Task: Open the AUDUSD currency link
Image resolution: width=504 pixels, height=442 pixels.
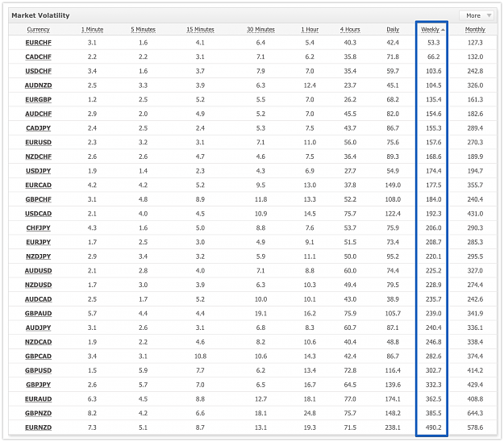Action: click(38, 271)
